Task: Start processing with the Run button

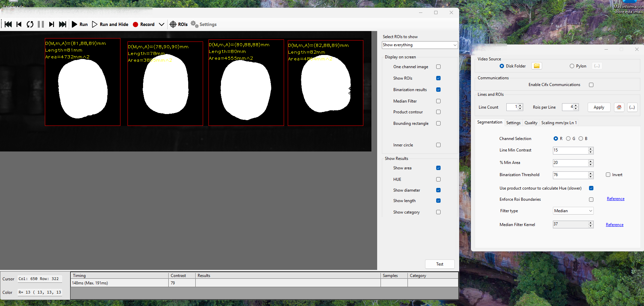Action: pyautogui.click(x=80, y=24)
